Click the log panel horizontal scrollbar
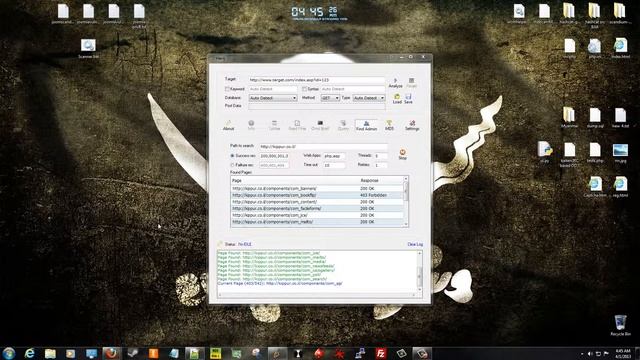 [317, 295]
